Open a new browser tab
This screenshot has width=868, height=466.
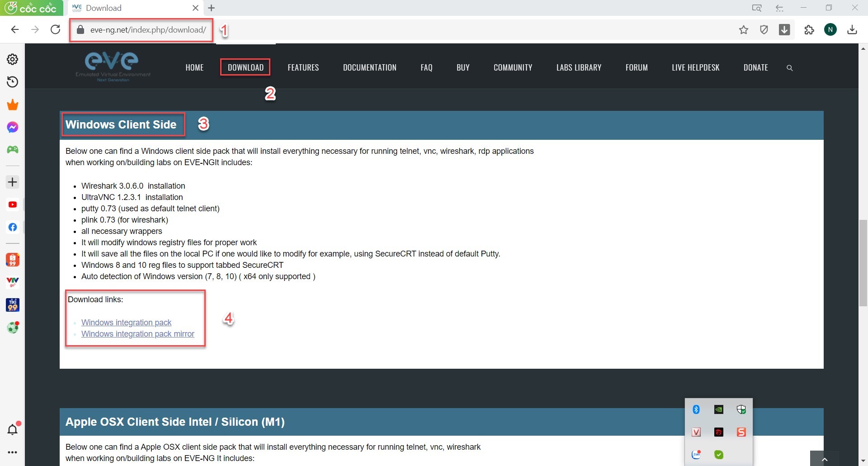(x=212, y=8)
